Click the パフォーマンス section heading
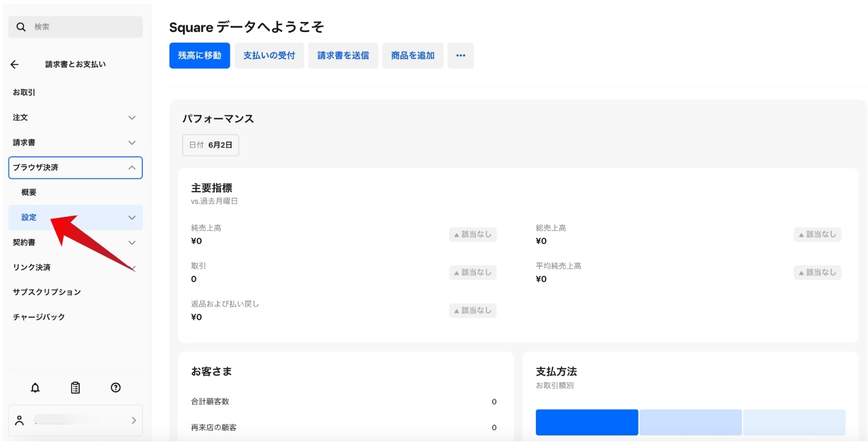 pyautogui.click(x=218, y=119)
